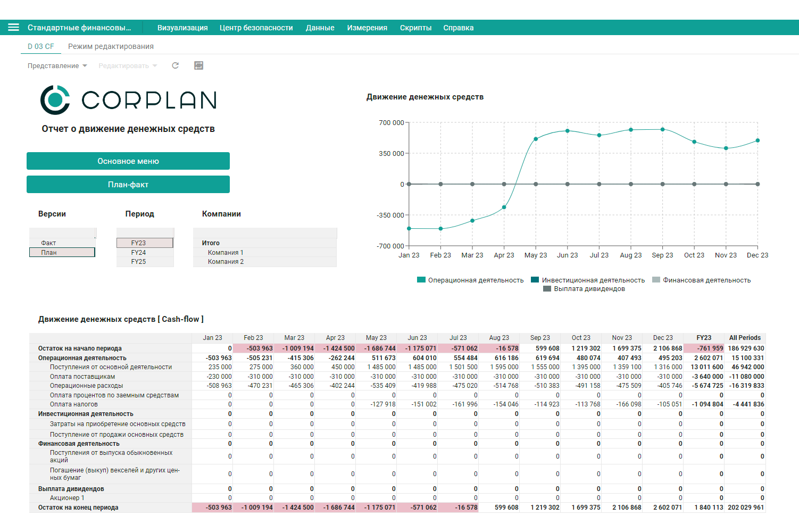Click the fullscreen layout icon
This screenshot has height=532, width=799.
(199, 65)
